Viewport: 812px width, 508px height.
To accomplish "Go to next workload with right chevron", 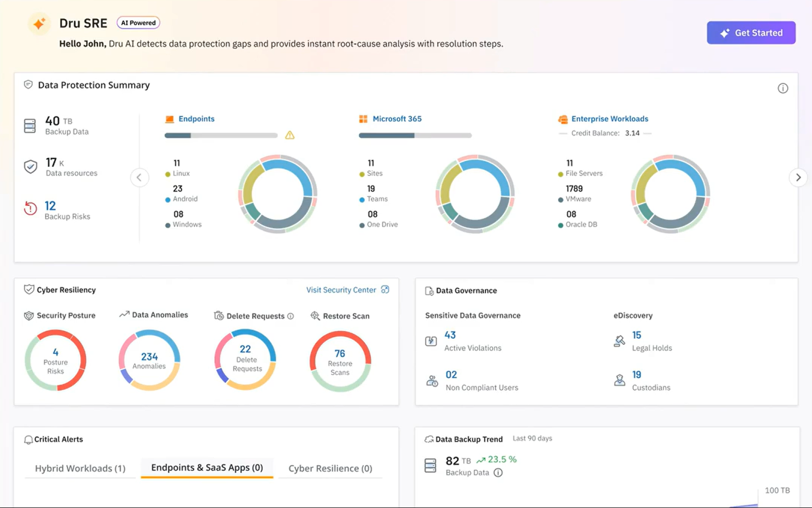I will click(798, 177).
